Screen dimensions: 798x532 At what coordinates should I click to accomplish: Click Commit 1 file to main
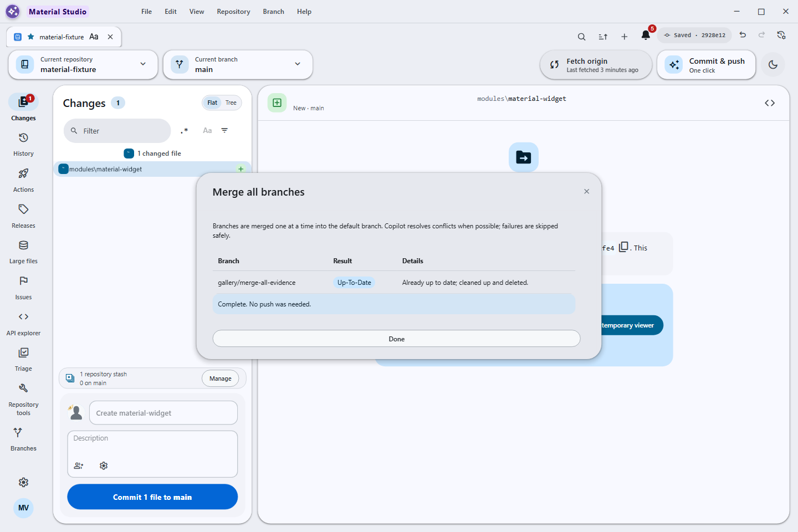[152, 497]
